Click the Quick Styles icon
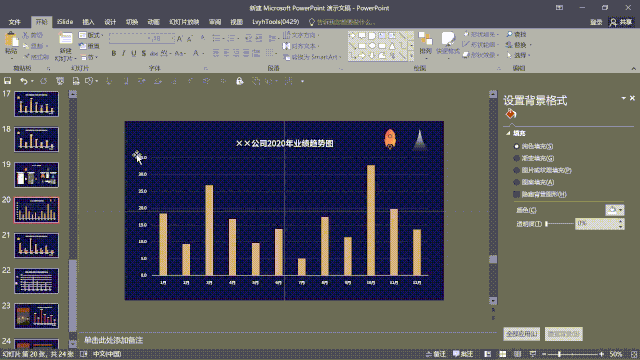Screen dimensions: 640x360 [448, 40]
